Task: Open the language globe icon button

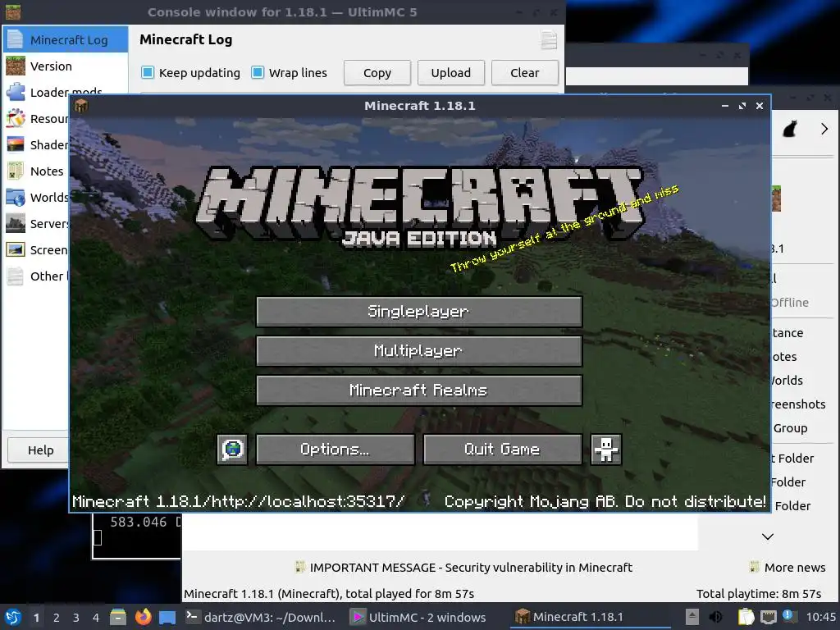Action: click(232, 449)
